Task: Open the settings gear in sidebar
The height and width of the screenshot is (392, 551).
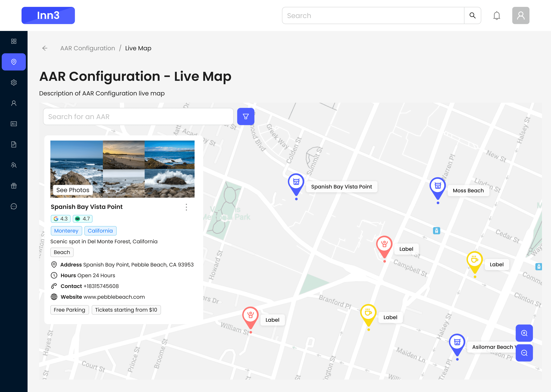Action: 14,83
